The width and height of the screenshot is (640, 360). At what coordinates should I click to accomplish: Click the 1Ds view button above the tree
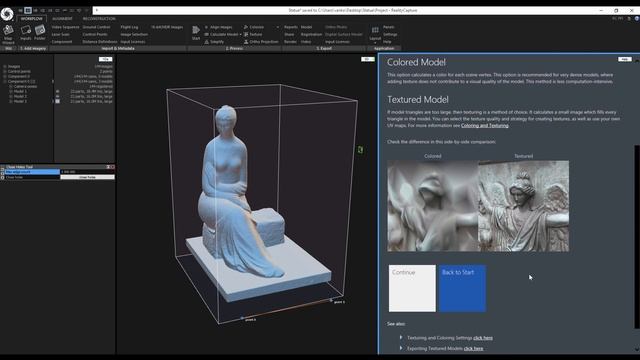tap(106, 59)
